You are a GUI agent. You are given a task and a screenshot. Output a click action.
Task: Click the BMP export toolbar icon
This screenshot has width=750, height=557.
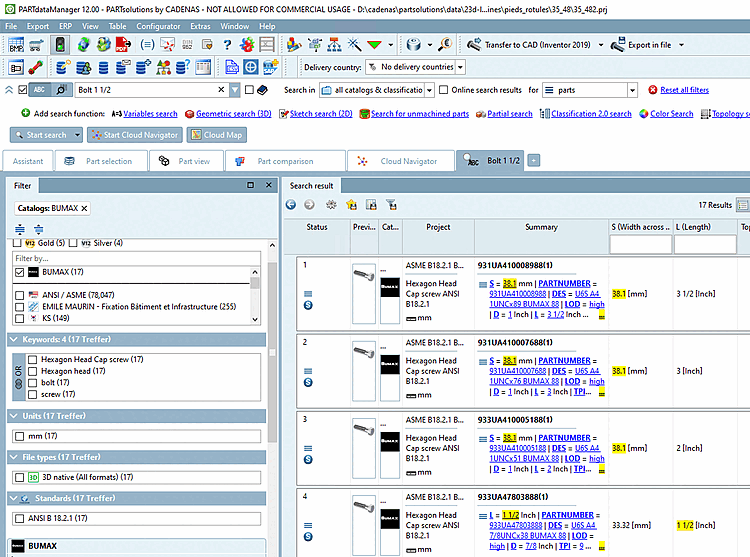click(x=16, y=45)
